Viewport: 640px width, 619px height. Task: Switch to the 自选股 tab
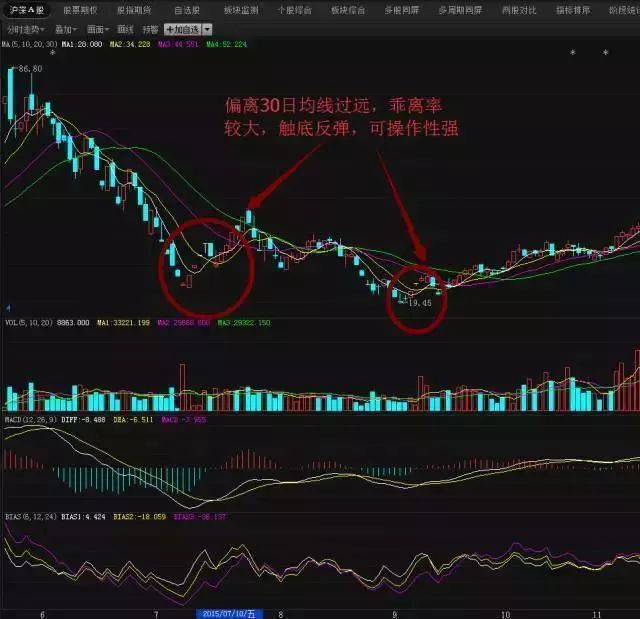[x=187, y=9]
